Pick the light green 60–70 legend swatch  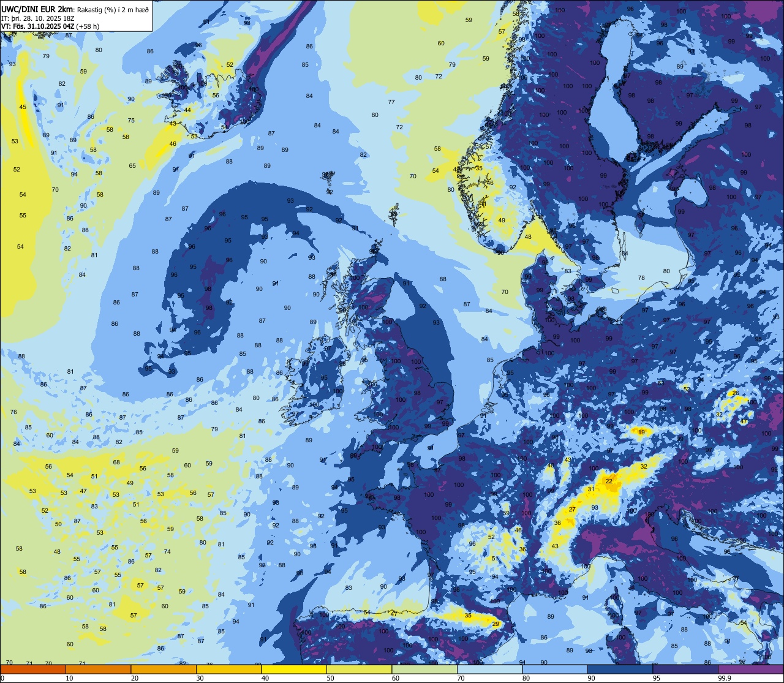click(x=424, y=669)
